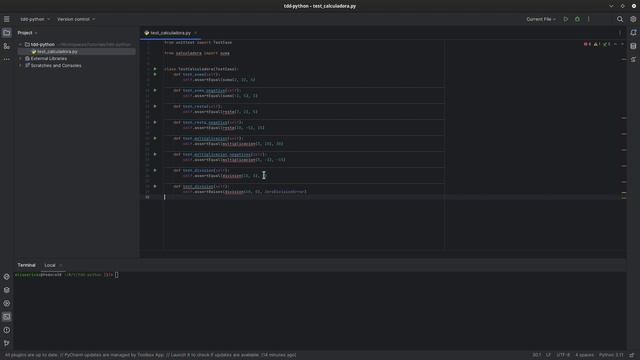
Task: Switch Python 3.11 interpreter
Action: [x=611, y=355]
